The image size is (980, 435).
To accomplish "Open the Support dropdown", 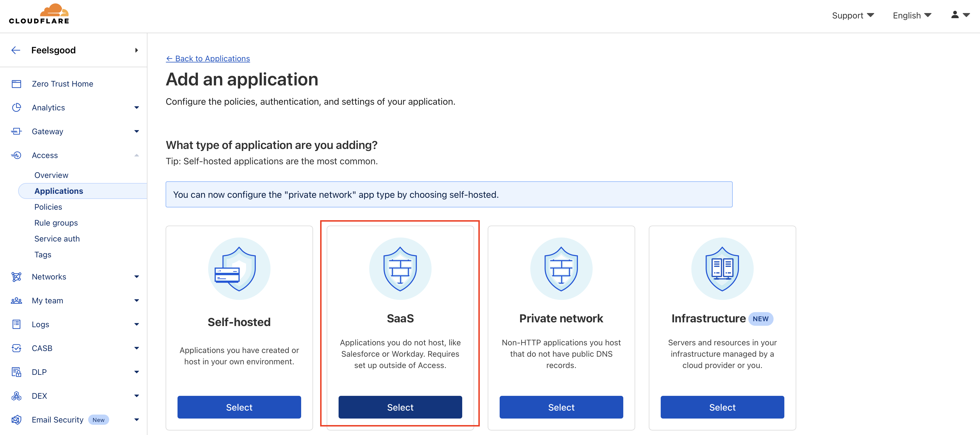I will tap(853, 16).
